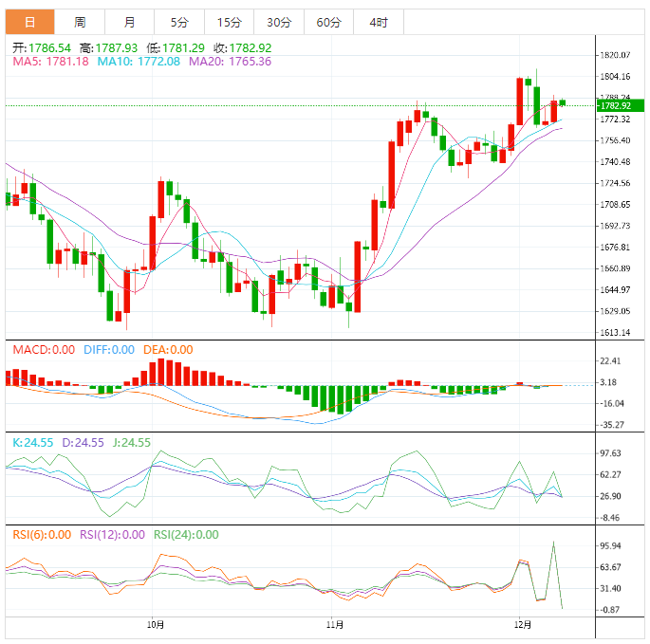Click the 97.63 KDJ axis value
Screen dimensions: 650x644
pyautogui.click(x=610, y=453)
